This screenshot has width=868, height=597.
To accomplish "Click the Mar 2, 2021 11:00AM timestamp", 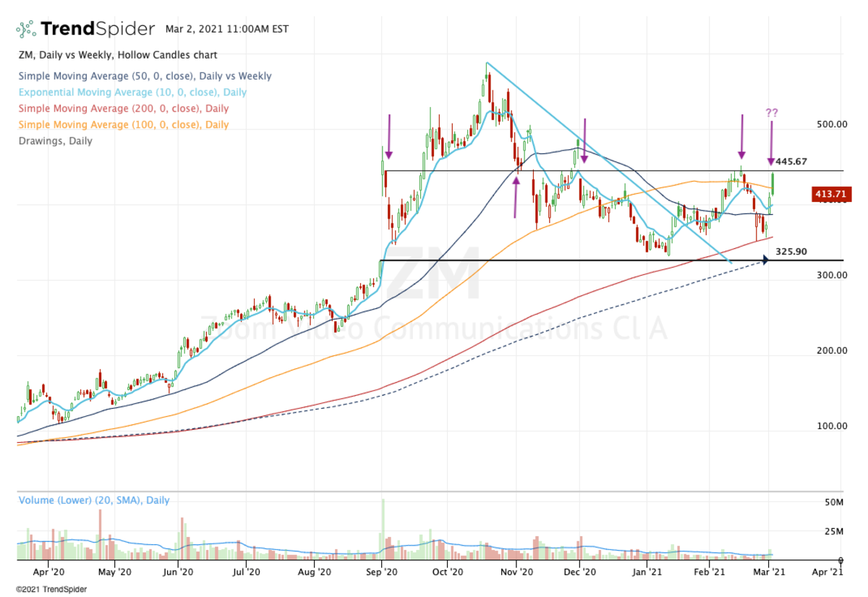I will 226,30.
